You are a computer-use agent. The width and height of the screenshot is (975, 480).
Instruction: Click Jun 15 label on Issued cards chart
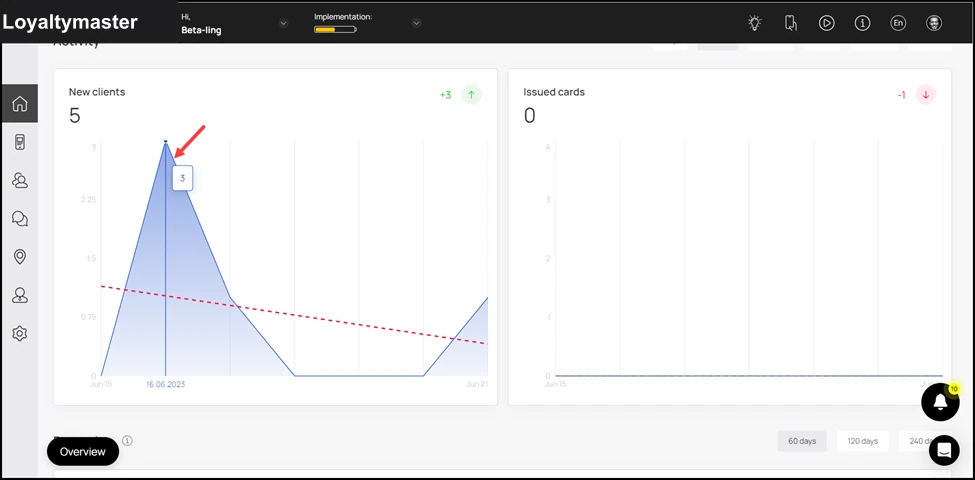(x=555, y=384)
